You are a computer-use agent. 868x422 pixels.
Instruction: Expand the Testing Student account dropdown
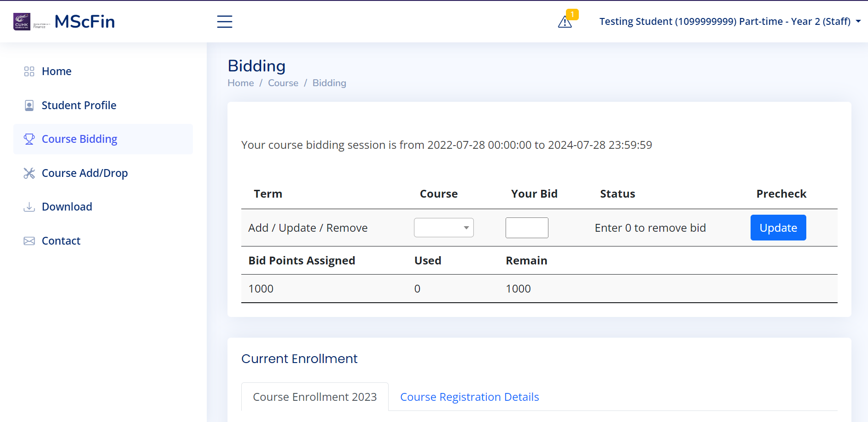730,22
